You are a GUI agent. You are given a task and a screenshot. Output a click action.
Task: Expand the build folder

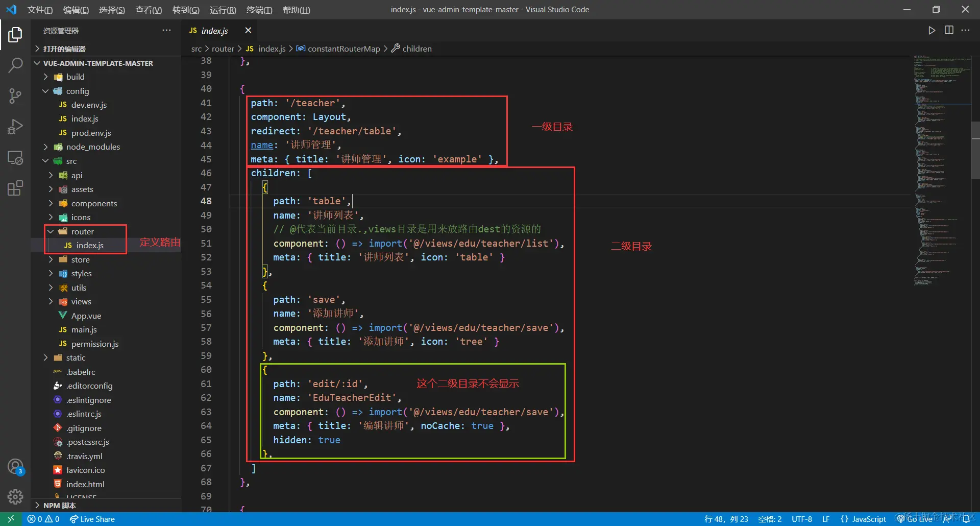106,77
